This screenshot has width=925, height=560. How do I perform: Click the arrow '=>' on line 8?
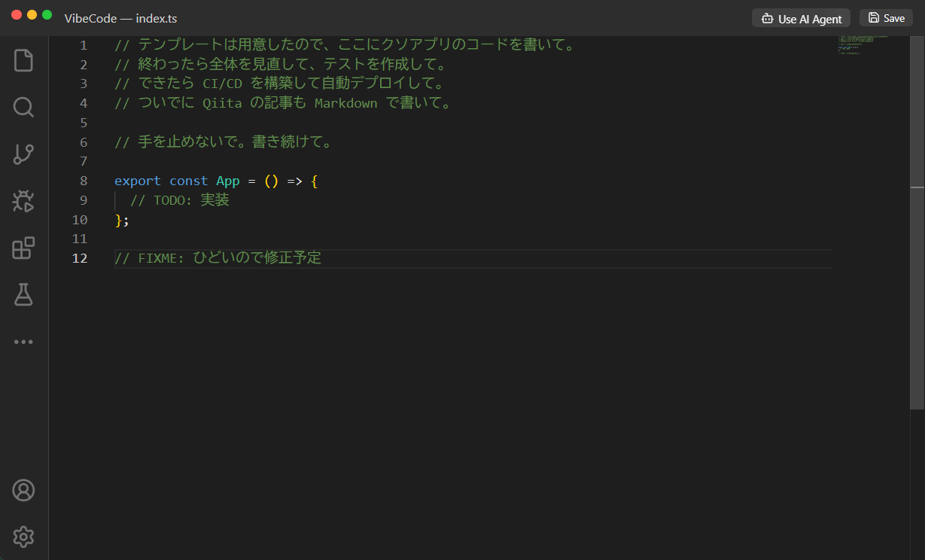295,181
